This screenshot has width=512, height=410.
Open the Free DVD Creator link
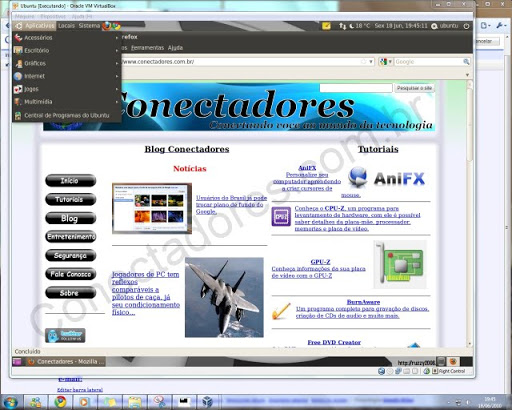(334, 342)
